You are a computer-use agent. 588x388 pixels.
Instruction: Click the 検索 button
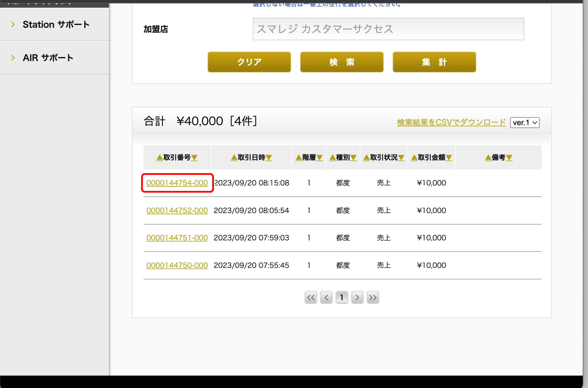tap(342, 62)
